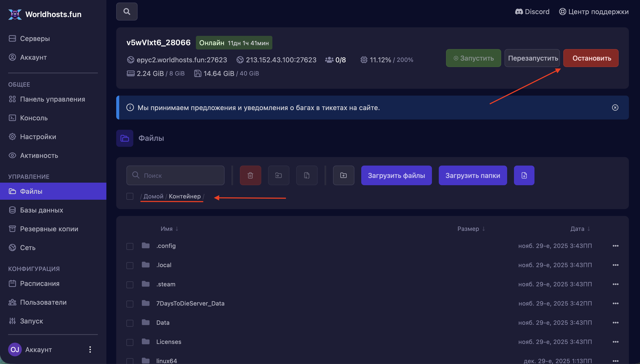Click the red trash delete icon

click(250, 175)
